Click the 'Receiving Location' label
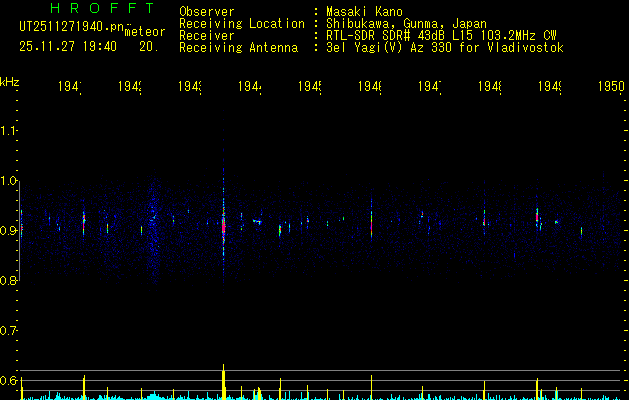This screenshot has width=629, height=400. [242, 24]
